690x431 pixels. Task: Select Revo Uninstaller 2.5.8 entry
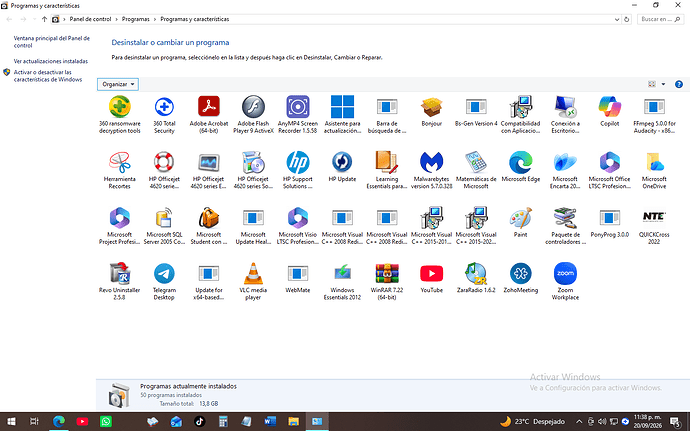(120, 281)
